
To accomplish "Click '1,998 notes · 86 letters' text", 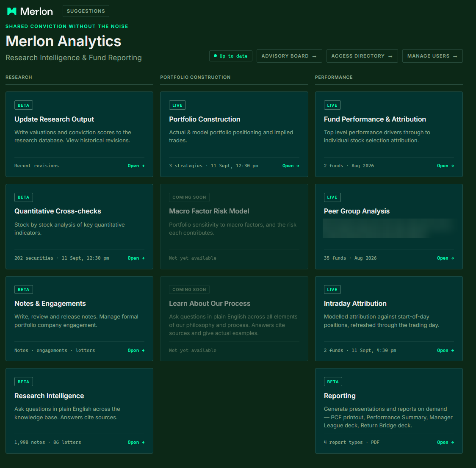I will tap(48, 443).
